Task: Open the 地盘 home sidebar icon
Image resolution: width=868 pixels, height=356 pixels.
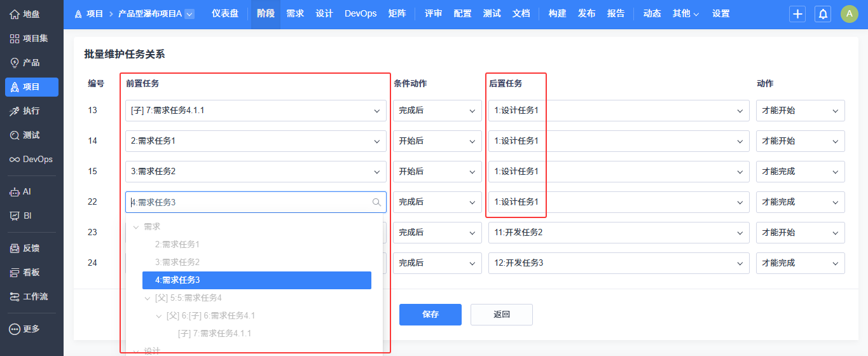Action: coord(15,14)
